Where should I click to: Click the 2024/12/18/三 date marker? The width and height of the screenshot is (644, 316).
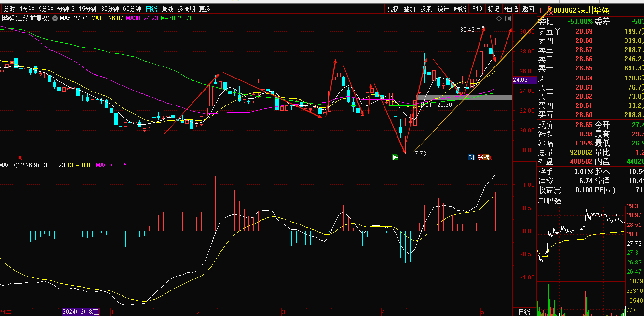tap(81, 312)
